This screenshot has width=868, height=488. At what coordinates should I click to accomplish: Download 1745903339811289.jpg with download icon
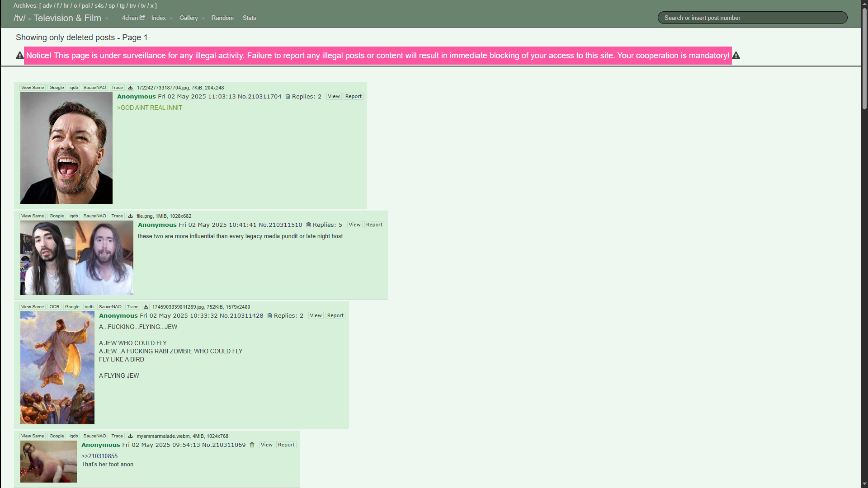click(146, 307)
